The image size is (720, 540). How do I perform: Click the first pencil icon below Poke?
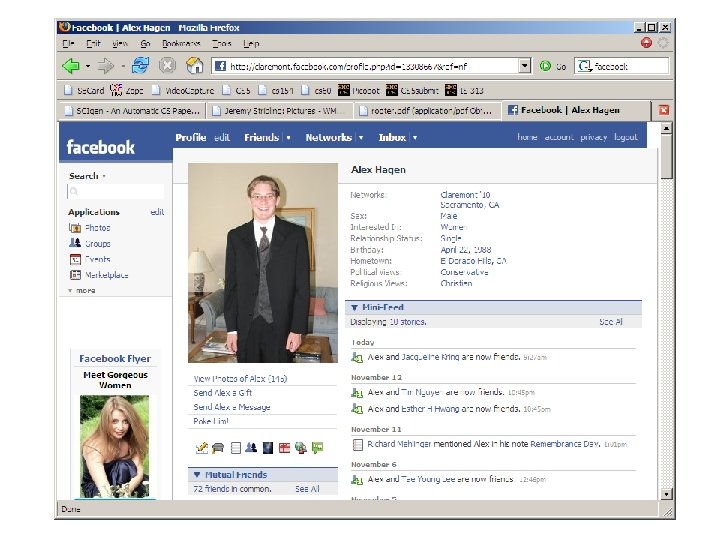click(x=202, y=448)
